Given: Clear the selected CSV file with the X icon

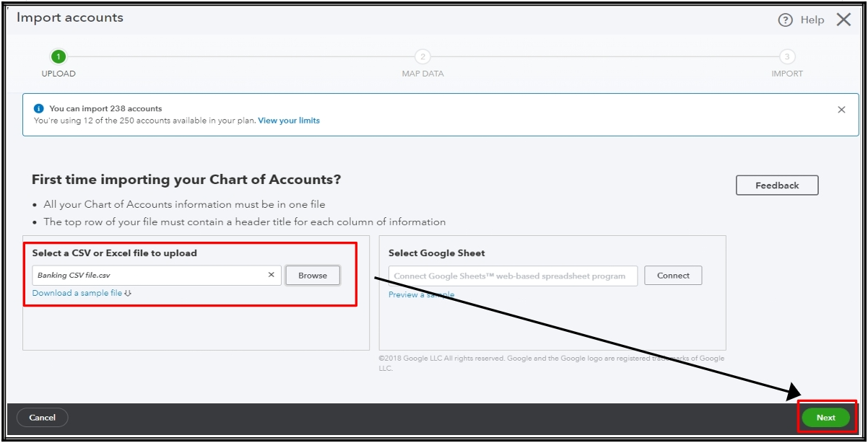Looking at the screenshot, I should 271,275.
